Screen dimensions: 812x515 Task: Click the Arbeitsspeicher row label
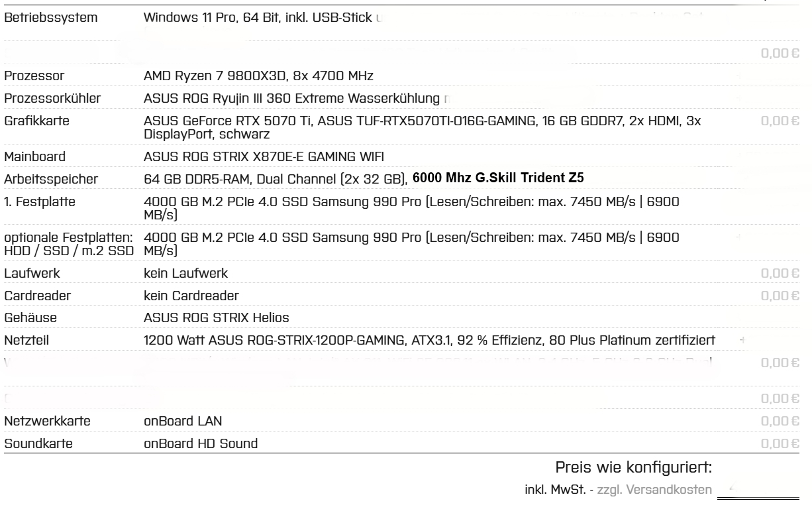point(51,179)
